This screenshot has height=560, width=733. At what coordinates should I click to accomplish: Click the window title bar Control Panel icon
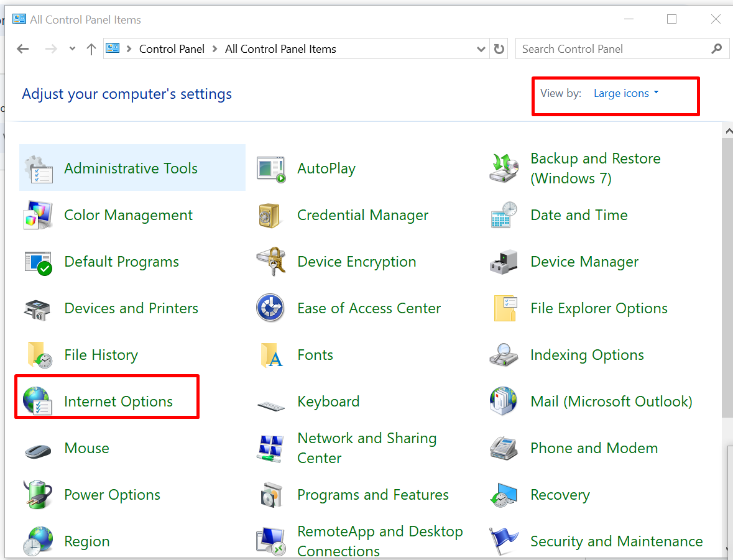click(x=19, y=19)
